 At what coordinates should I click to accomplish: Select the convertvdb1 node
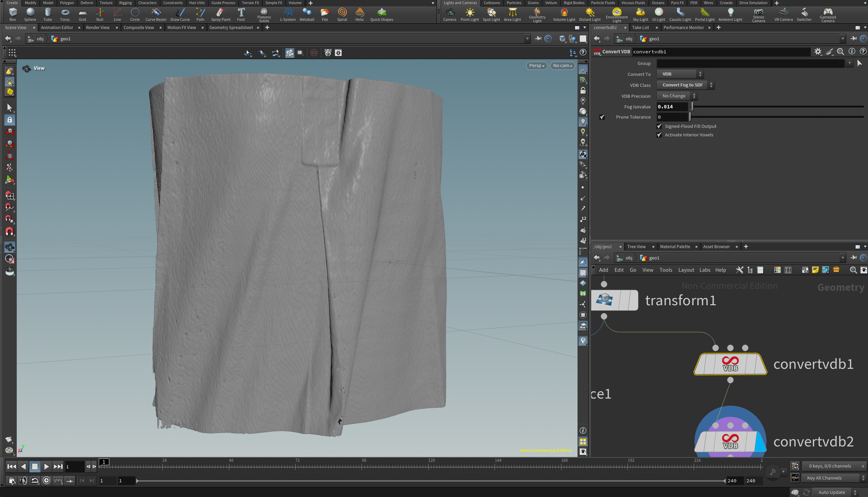(730, 364)
